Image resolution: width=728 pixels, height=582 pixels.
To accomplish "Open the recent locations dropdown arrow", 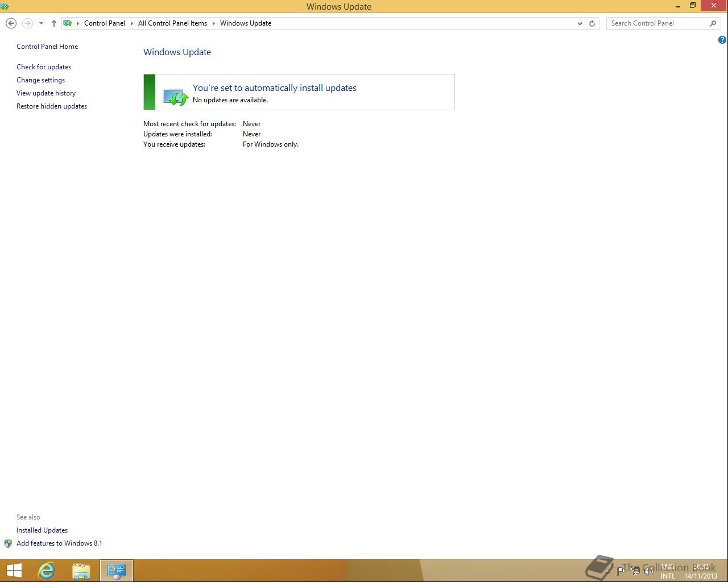I will click(x=41, y=23).
